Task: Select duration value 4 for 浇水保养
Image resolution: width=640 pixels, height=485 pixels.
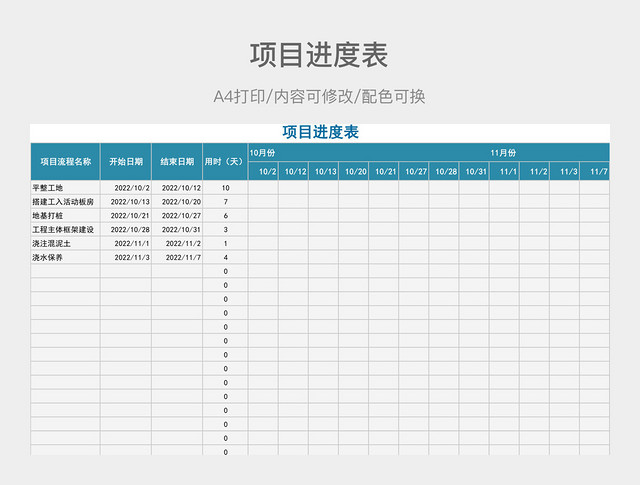Action: (225, 257)
